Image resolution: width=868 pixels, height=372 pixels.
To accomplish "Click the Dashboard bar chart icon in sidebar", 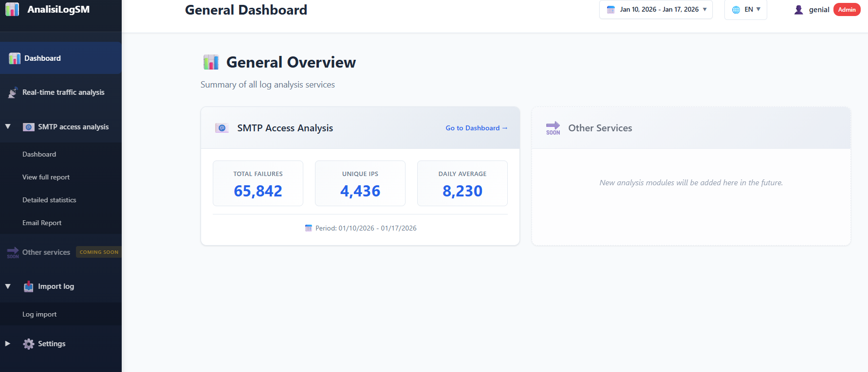I will (15, 58).
